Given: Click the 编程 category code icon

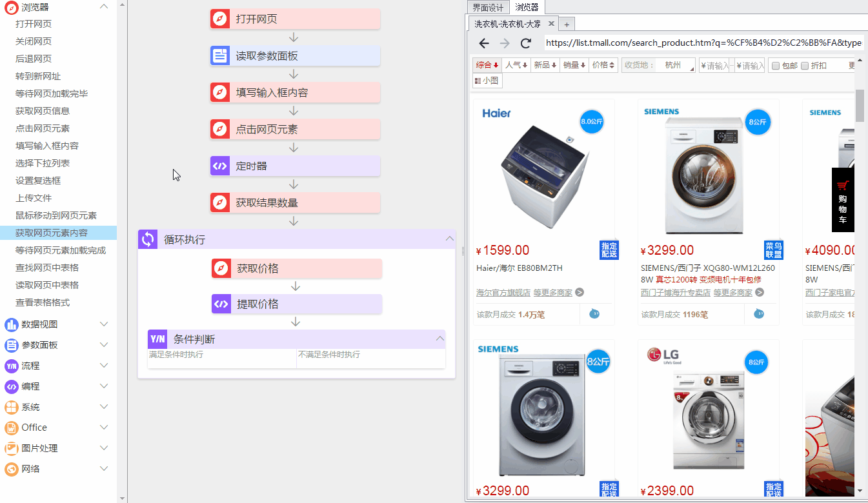Looking at the screenshot, I should (x=11, y=386).
